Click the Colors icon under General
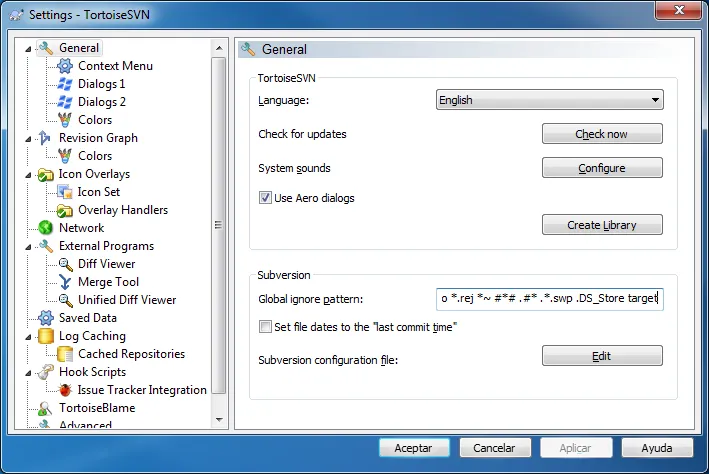709x474 pixels. click(65, 120)
